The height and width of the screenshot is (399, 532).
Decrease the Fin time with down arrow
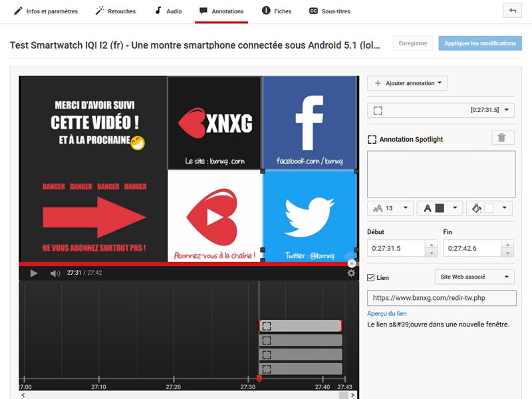tap(507, 253)
